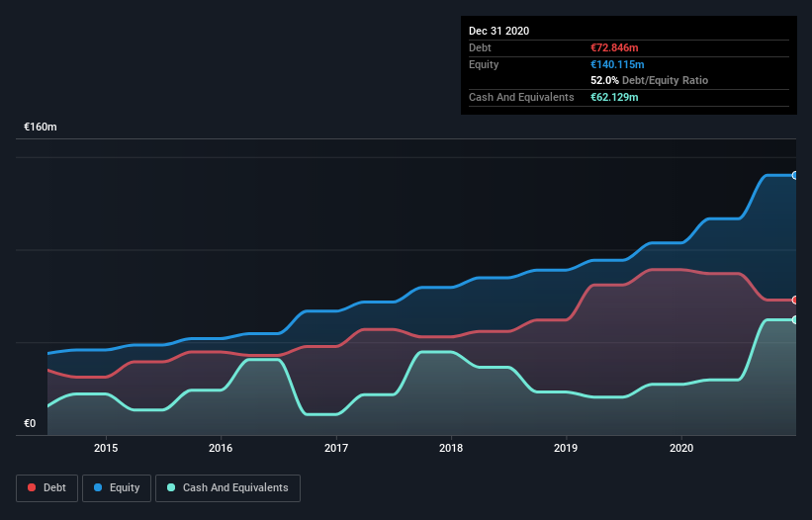Click the blue Equity legend dot
Viewport: 812px width, 520px height.
[x=98, y=487]
